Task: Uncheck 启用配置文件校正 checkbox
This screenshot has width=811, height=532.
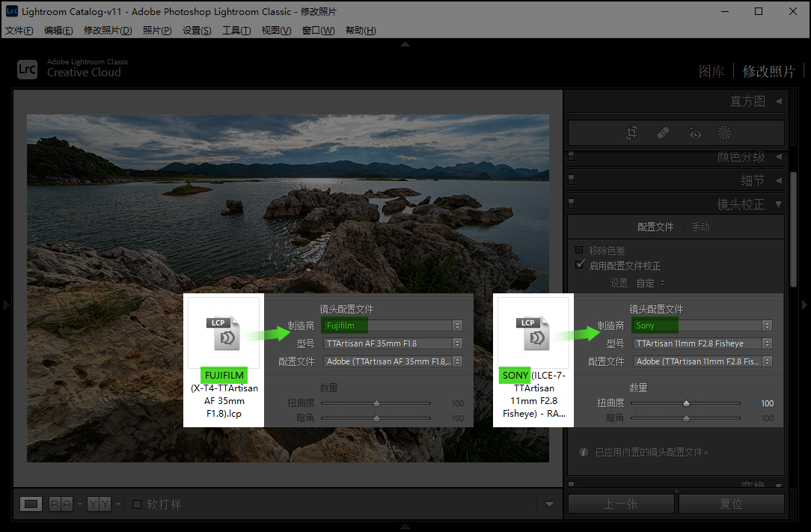Action: click(579, 265)
